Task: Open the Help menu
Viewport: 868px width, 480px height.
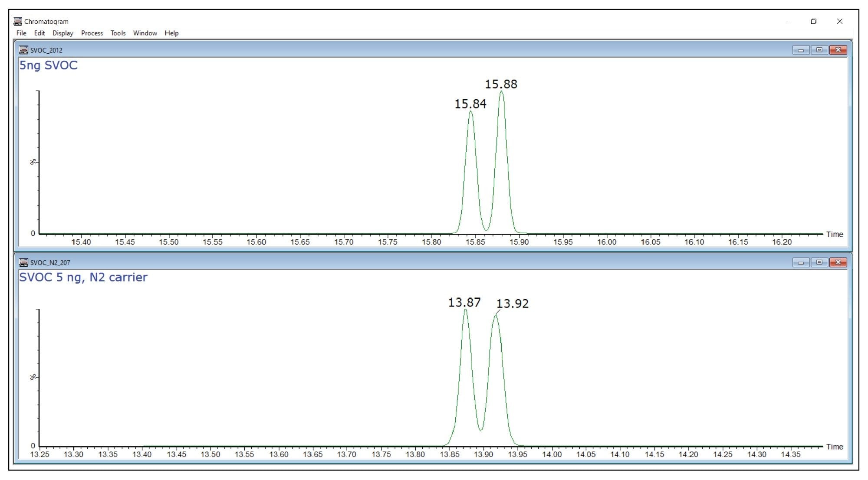Action: pyautogui.click(x=171, y=33)
